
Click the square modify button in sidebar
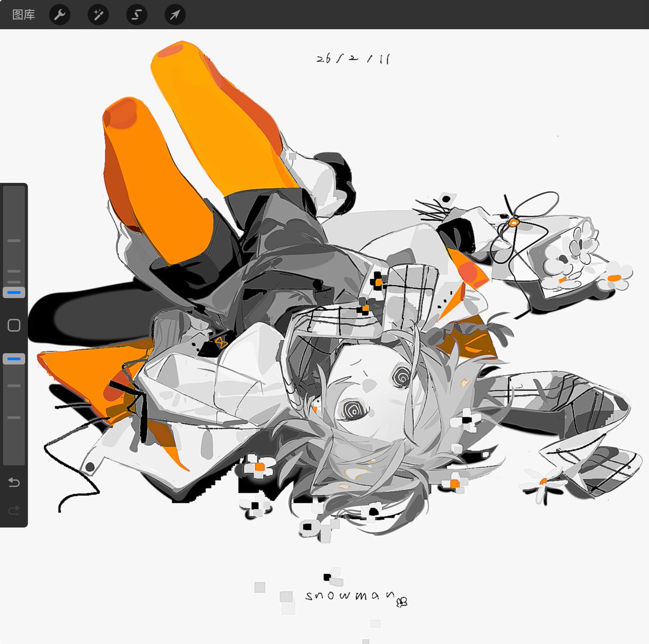(x=14, y=325)
